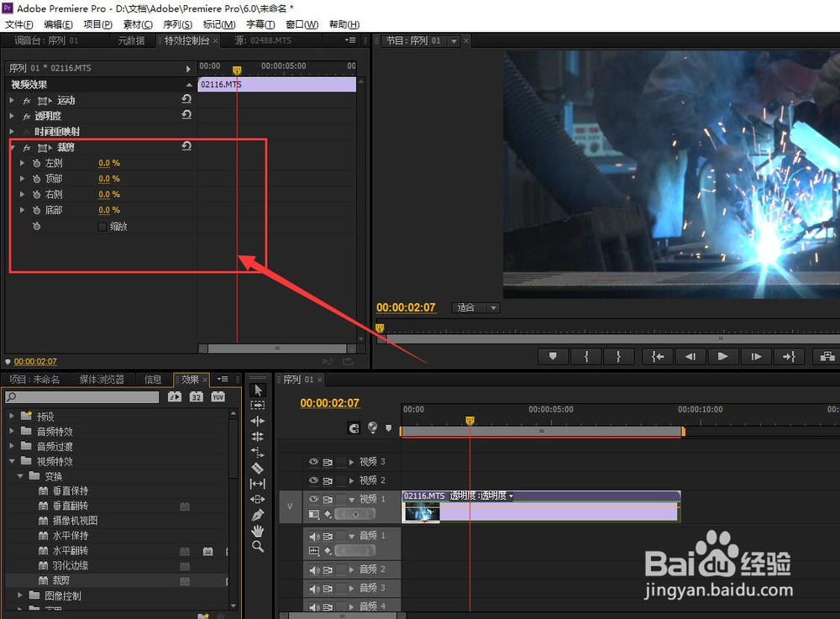Click 02116.MTS clip thumbnail in timeline

coord(421,512)
